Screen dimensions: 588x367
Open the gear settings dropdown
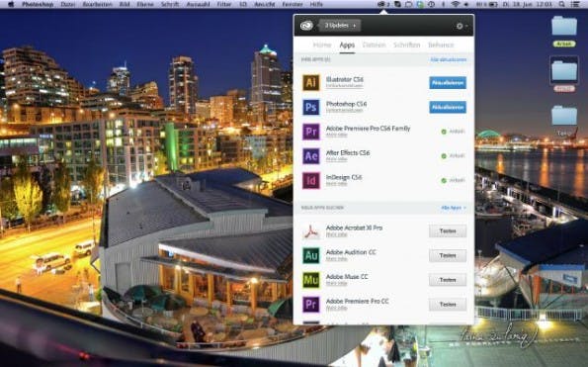coord(462,26)
